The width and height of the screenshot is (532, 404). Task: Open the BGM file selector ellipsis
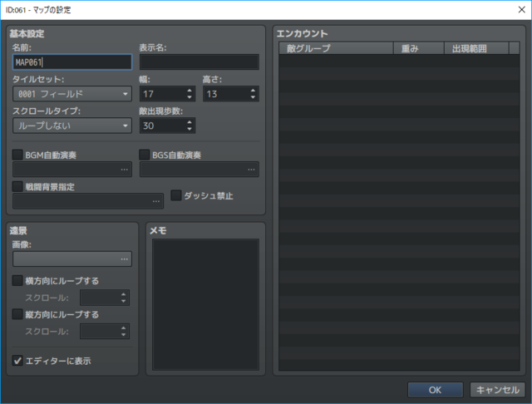coord(124,170)
